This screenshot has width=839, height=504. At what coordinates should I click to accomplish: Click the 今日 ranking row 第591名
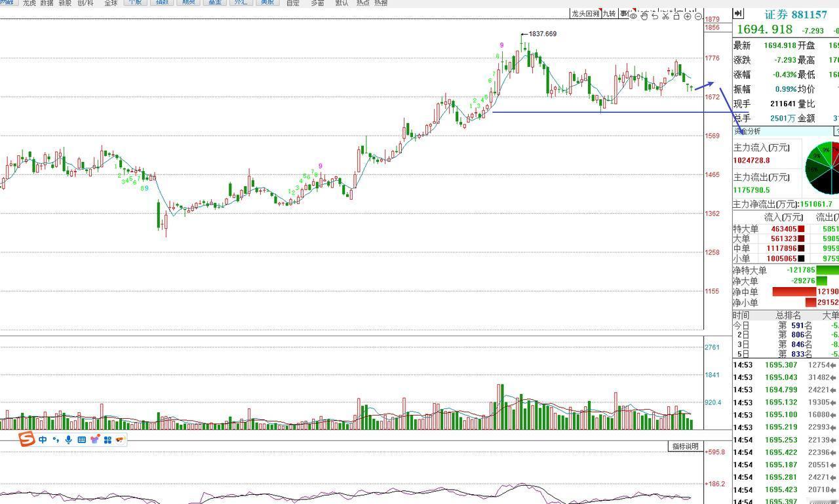[x=785, y=326]
